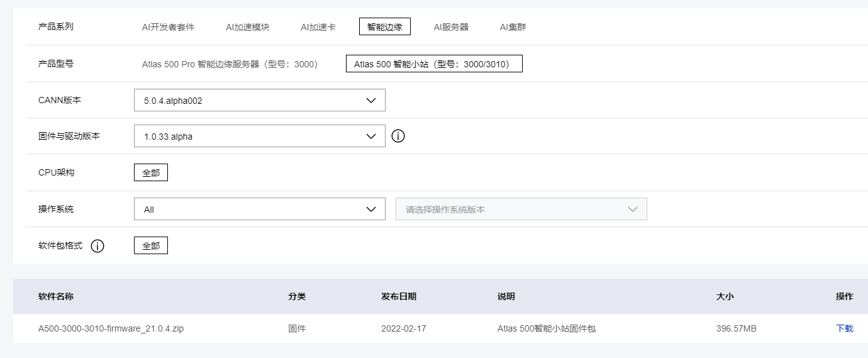Viewport: 868px width, 358px height.
Task: Select the AI开发者套件 product series
Action: click(168, 27)
